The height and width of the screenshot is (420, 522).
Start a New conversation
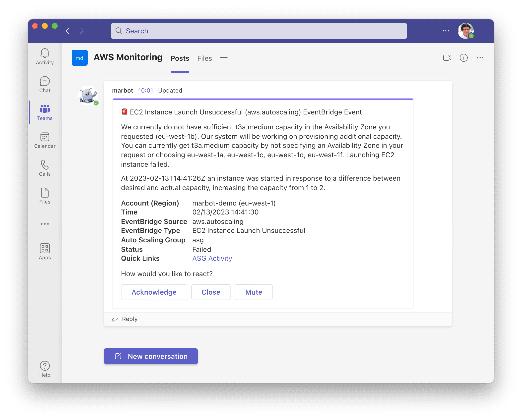[151, 356]
